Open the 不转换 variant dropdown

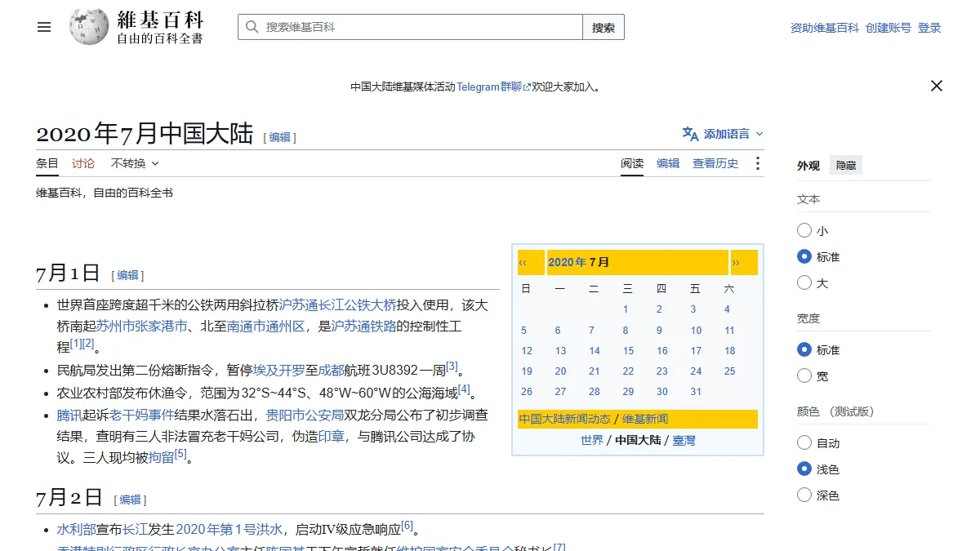(135, 163)
